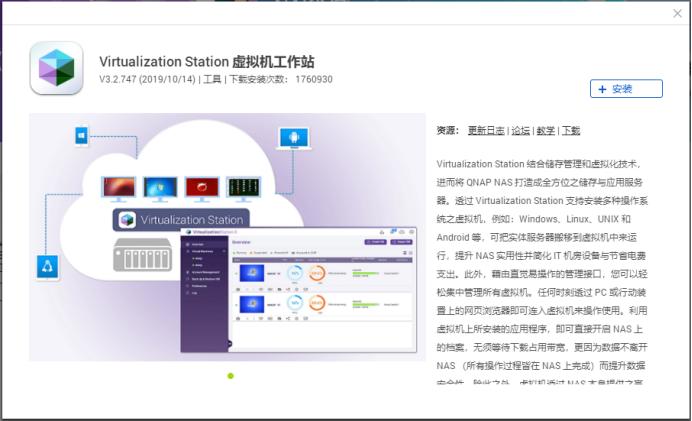Image resolution: width=692 pixels, height=421 pixels.
Task: Click the Virtualization Station label in the cloud
Action: pyautogui.click(x=180, y=220)
